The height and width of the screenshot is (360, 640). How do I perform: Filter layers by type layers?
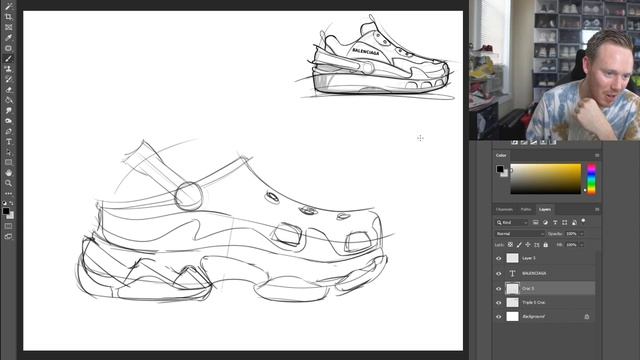click(555, 222)
